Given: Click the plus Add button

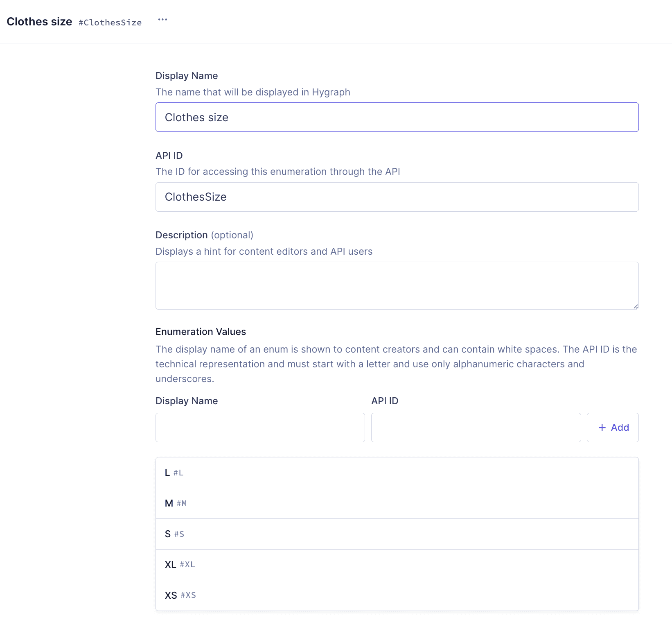Looking at the screenshot, I should 612,428.
